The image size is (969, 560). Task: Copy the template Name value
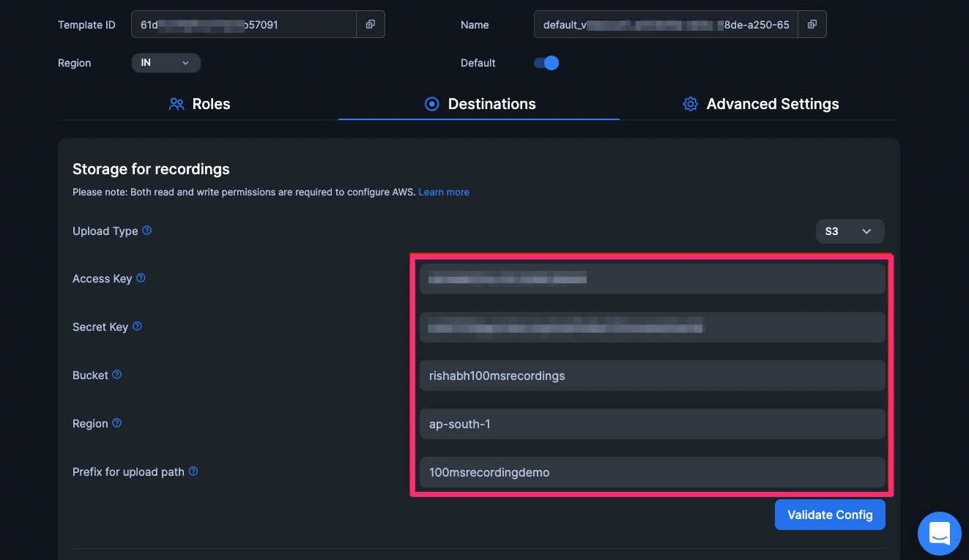click(x=812, y=25)
